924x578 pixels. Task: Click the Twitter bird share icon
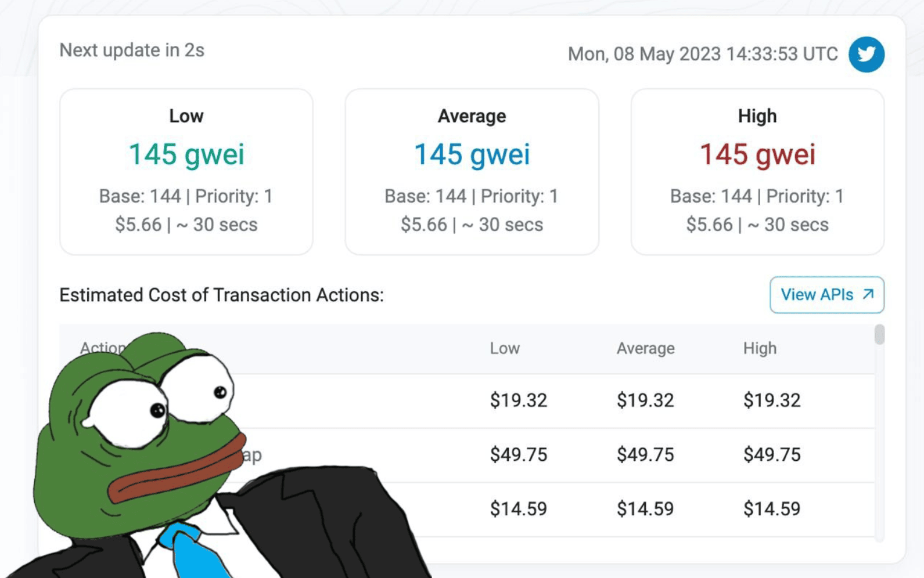(x=866, y=55)
